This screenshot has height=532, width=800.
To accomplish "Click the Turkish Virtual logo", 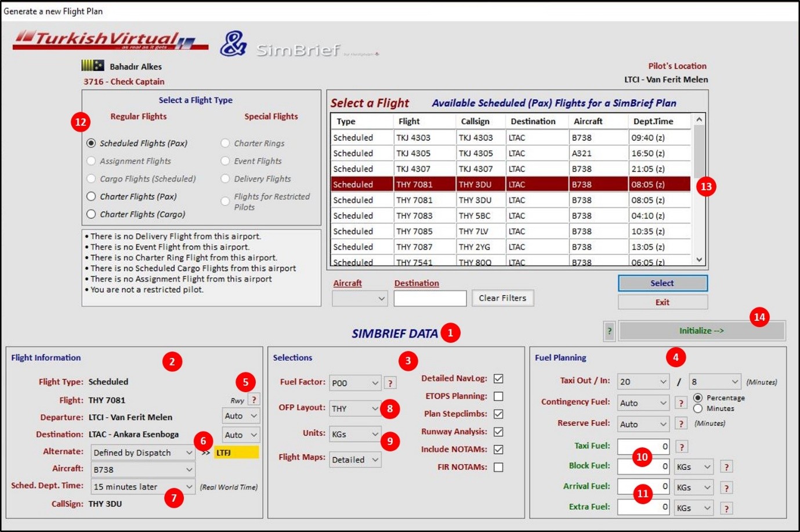I will click(x=110, y=41).
